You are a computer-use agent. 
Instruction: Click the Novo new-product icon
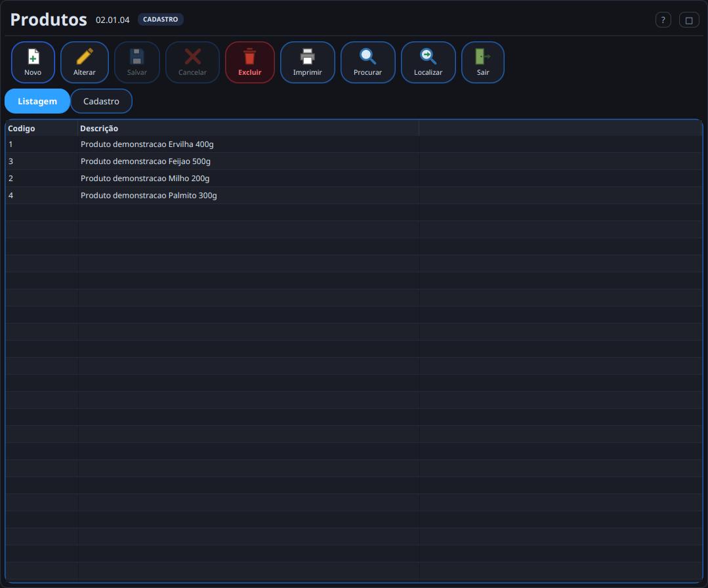(33, 62)
